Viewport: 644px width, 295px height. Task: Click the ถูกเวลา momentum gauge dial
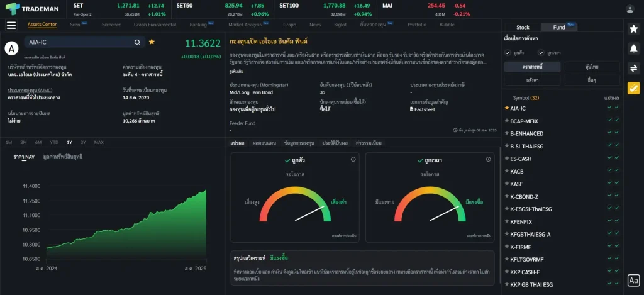pos(430,204)
